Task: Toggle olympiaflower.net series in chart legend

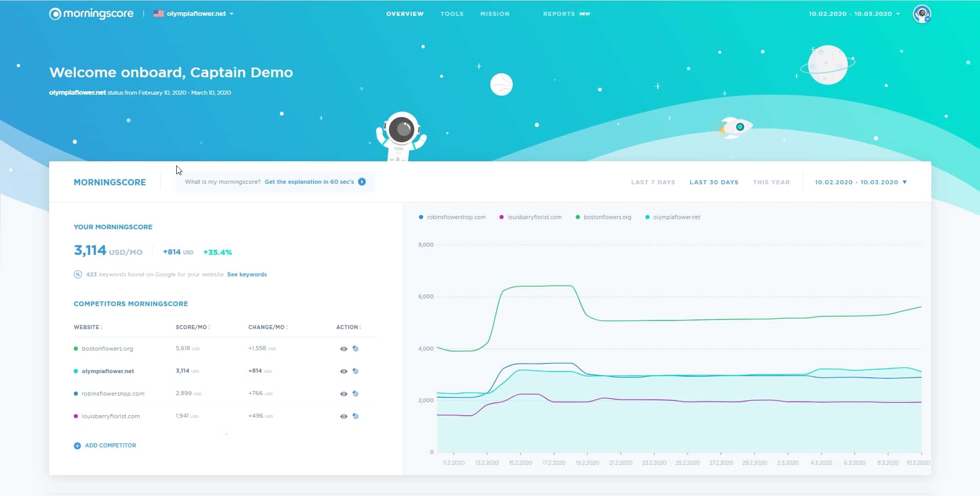Action: [673, 217]
